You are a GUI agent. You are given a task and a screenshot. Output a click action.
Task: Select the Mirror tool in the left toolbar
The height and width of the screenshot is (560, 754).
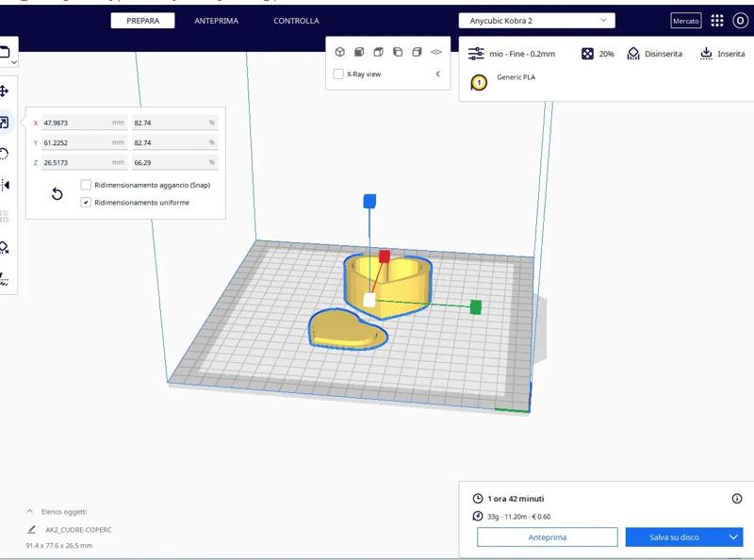pos(5,185)
